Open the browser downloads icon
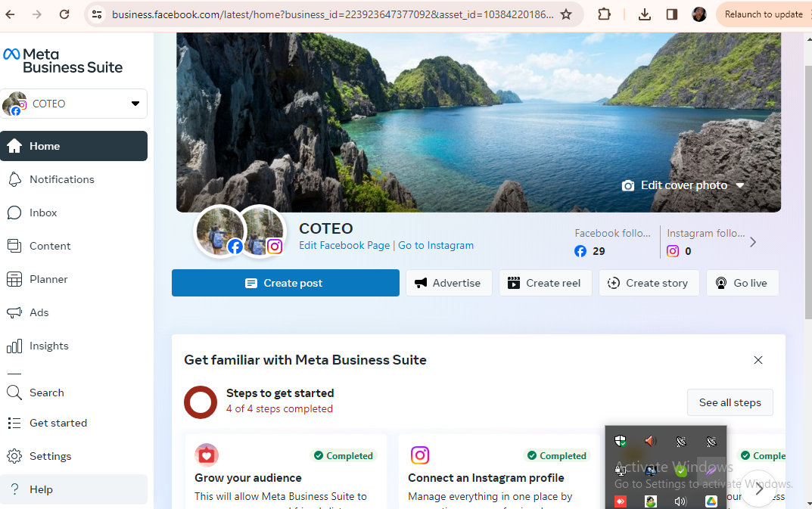 644,14
